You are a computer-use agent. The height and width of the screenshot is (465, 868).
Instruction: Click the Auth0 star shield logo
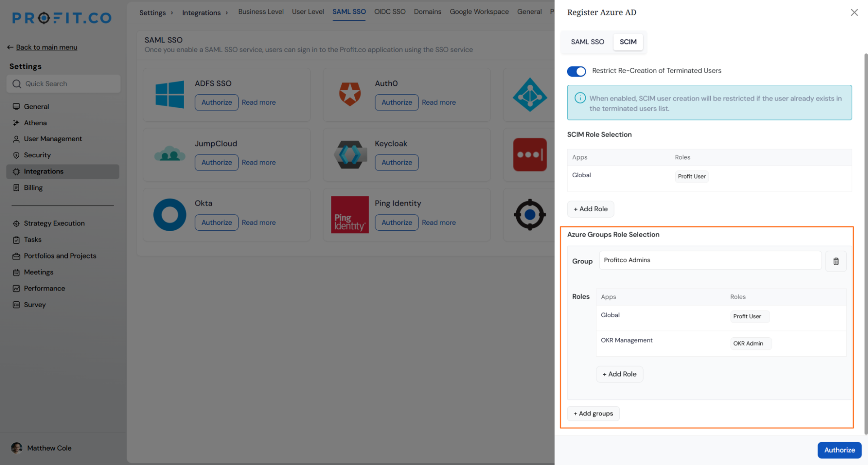click(x=350, y=94)
